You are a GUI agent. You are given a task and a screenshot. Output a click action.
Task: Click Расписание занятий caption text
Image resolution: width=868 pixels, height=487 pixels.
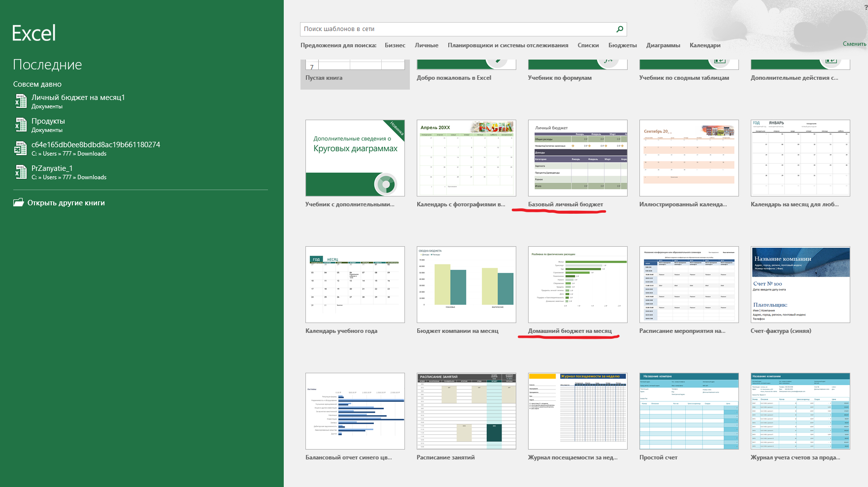[446, 457]
